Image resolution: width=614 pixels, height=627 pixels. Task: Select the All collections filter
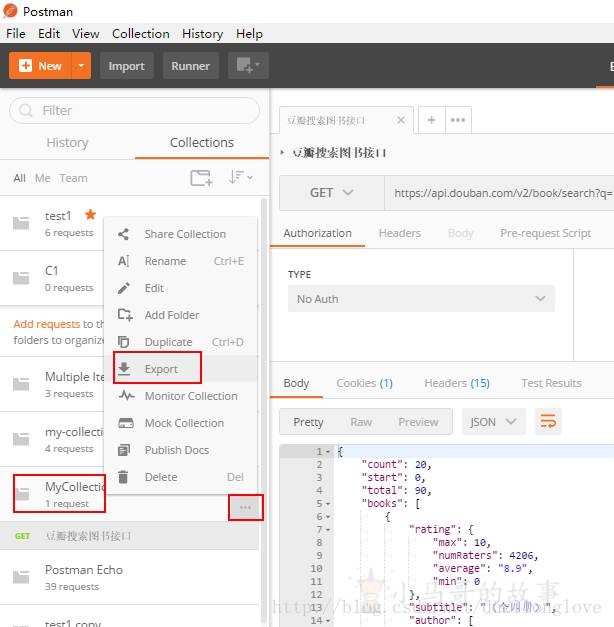[19, 178]
